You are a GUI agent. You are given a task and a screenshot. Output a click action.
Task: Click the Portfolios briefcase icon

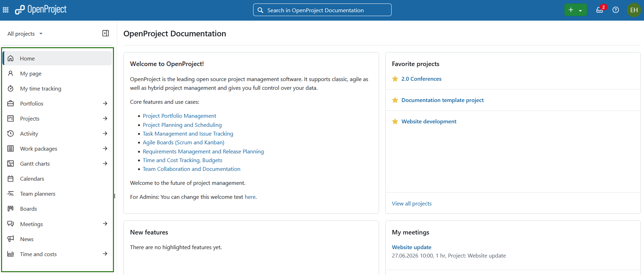(11, 103)
